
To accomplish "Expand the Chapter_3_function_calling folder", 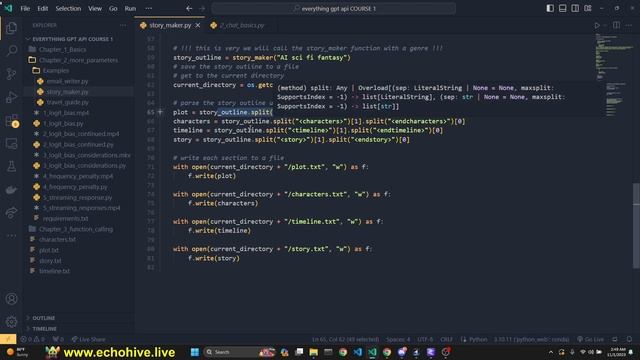I will (x=76, y=229).
